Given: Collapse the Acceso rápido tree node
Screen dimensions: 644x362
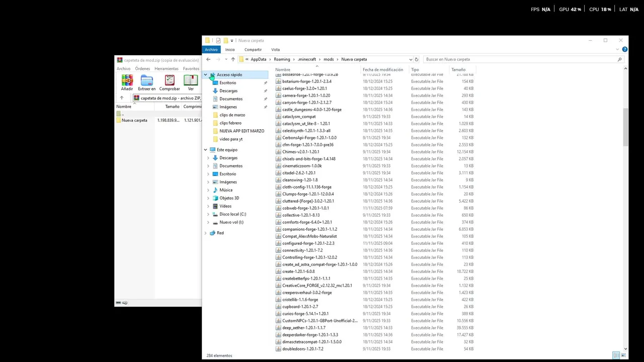Looking at the screenshot, I should [205, 75].
